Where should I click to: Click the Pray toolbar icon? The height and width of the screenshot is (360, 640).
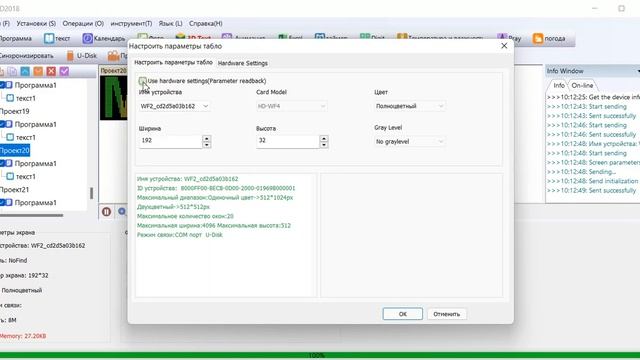coord(502,38)
